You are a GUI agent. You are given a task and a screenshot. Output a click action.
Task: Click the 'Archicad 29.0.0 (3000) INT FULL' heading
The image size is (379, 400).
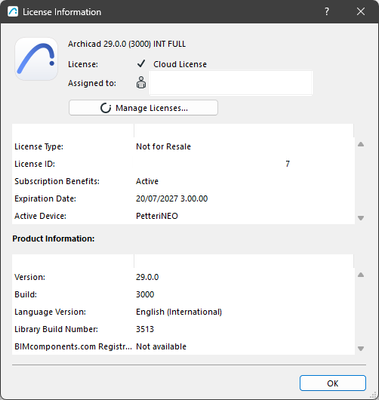[127, 44]
